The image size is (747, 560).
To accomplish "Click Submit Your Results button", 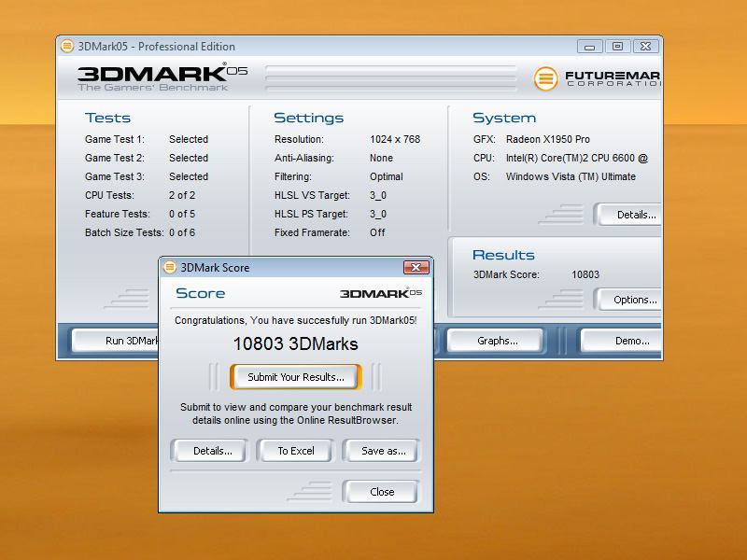I will click(296, 377).
